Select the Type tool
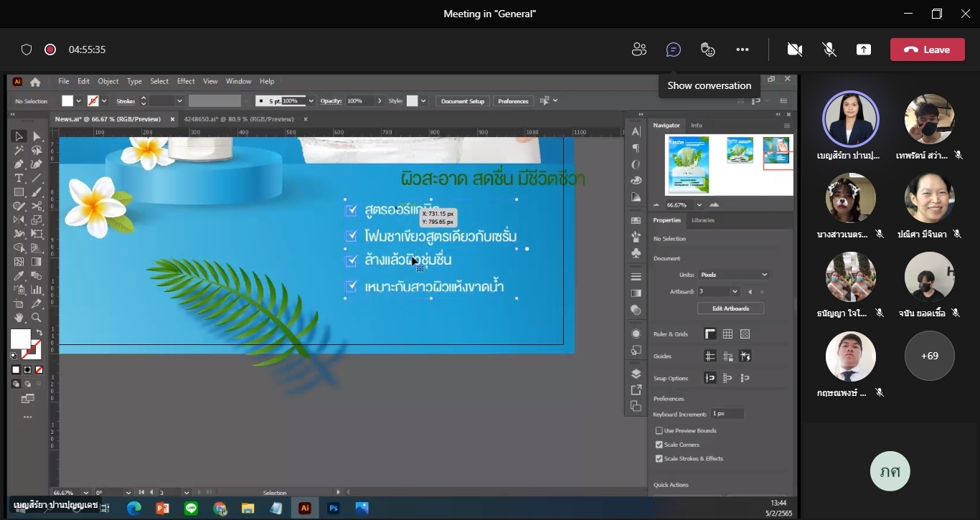 click(x=19, y=178)
